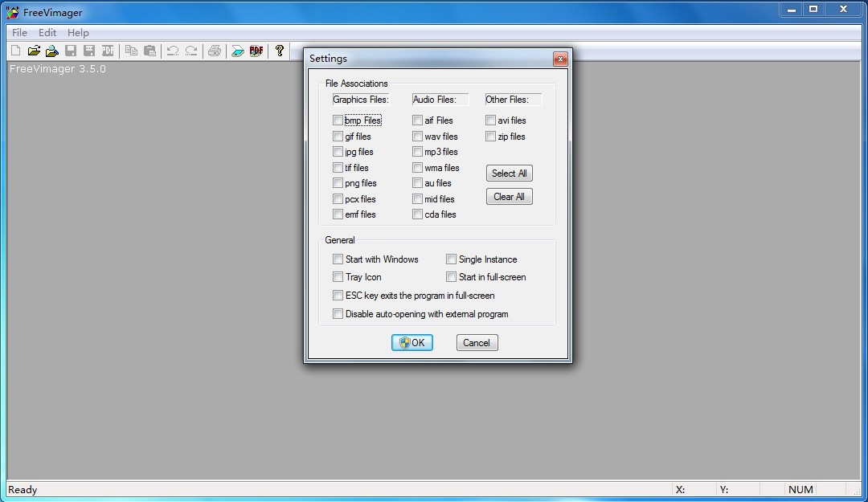Click the grayed-out Undo arrow icon
This screenshot has height=502, width=868.
coord(172,51)
